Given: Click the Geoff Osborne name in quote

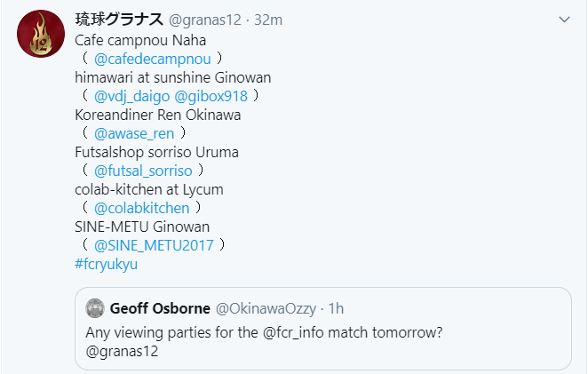Looking at the screenshot, I should 160,308.
